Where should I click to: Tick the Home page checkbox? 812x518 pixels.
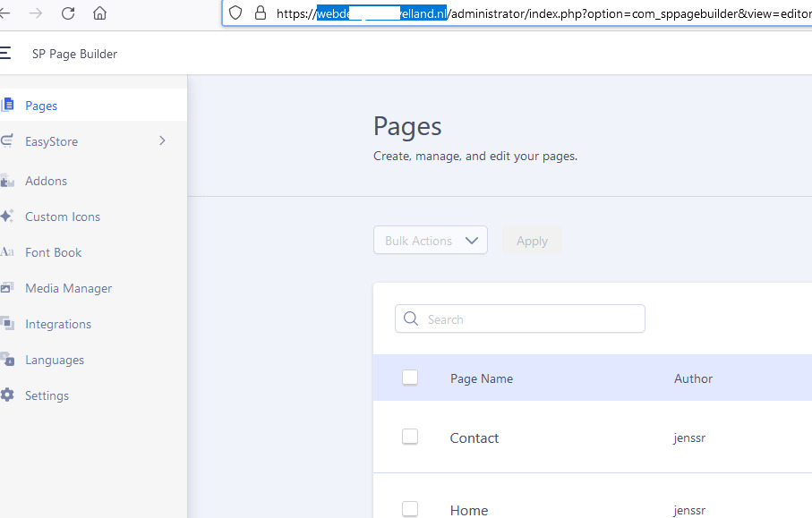click(x=410, y=509)
